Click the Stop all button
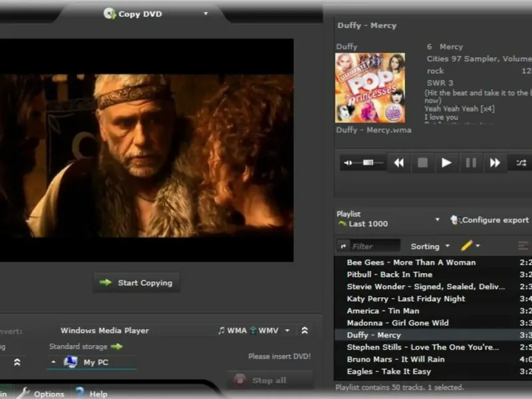 [x=269, y=380]
